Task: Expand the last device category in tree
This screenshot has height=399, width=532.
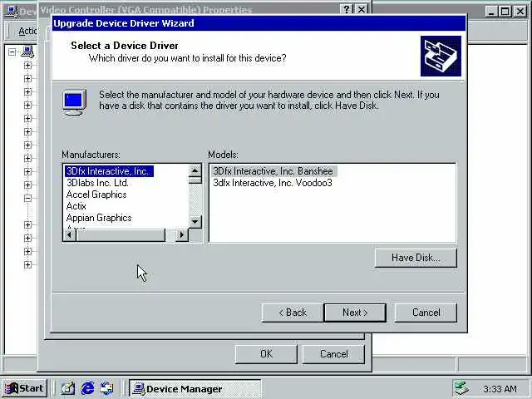Action: point(27,264)
